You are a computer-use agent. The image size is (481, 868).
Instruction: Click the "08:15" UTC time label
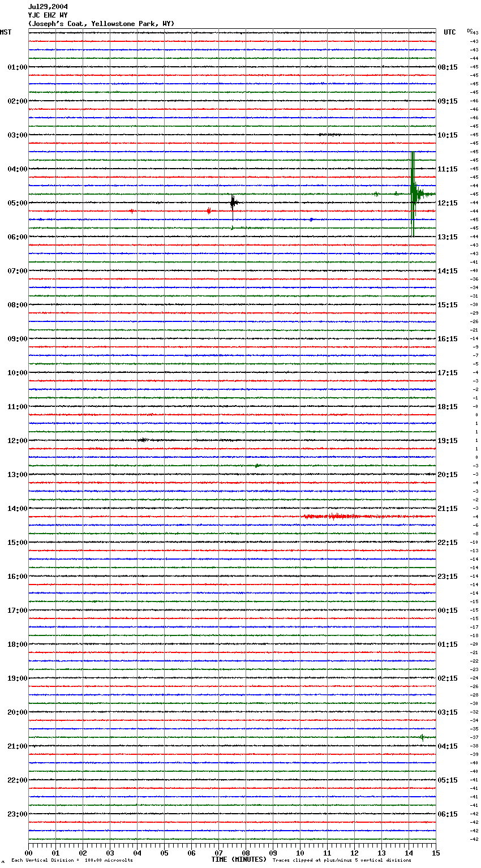click(x=448, y=67)
